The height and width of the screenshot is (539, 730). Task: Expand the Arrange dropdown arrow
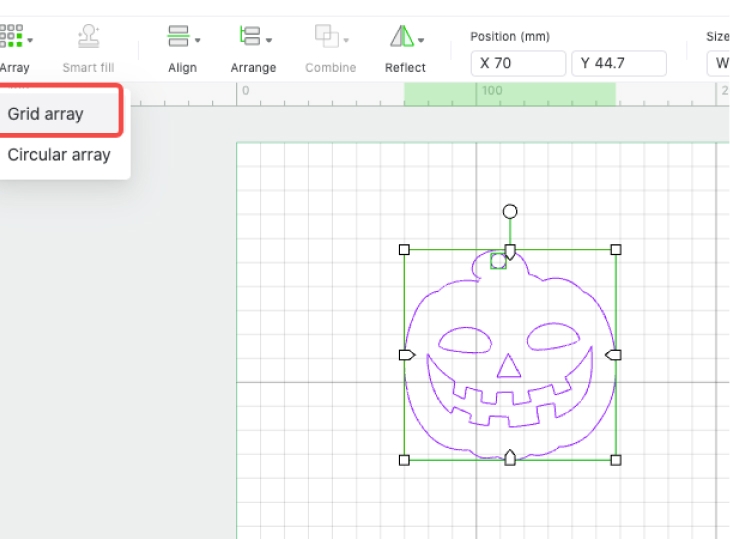point(270,41)
